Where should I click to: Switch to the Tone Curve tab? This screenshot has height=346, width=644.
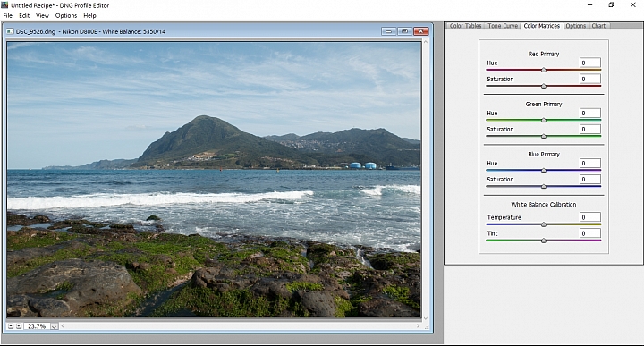[x=503, y=26]
